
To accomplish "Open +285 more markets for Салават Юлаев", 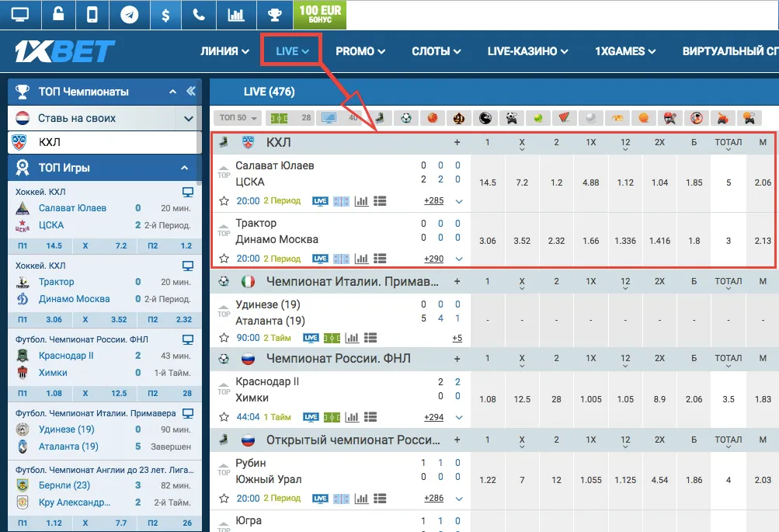I will click(433, 201).
